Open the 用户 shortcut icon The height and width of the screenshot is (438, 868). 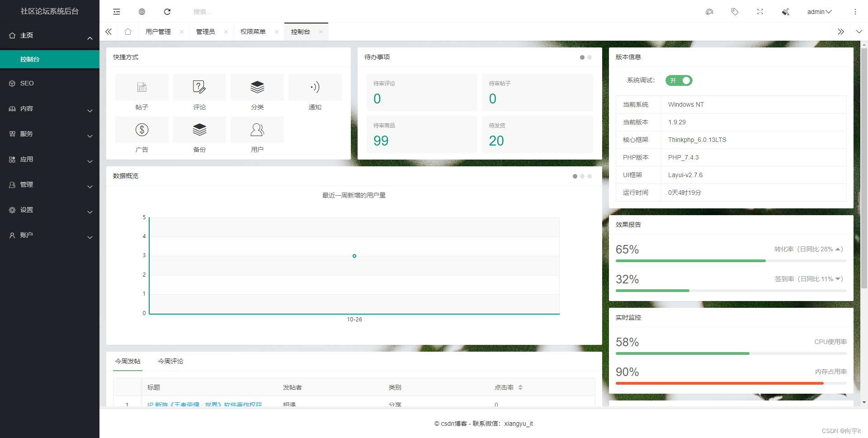click(257, 130)
